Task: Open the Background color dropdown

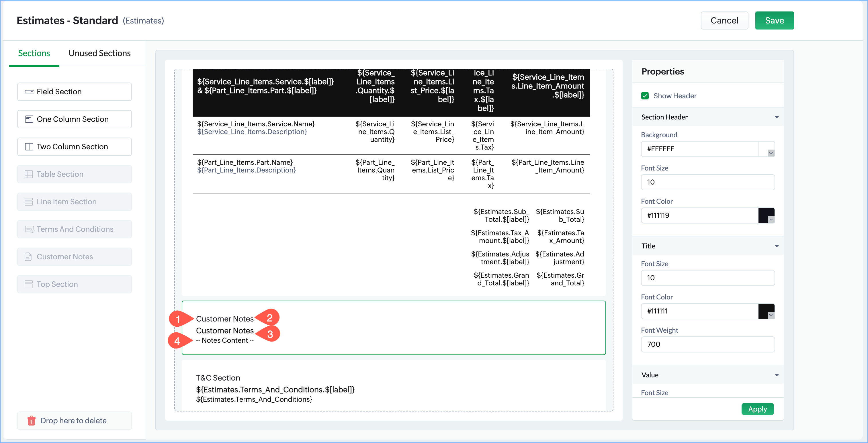Action: point(770,153)
